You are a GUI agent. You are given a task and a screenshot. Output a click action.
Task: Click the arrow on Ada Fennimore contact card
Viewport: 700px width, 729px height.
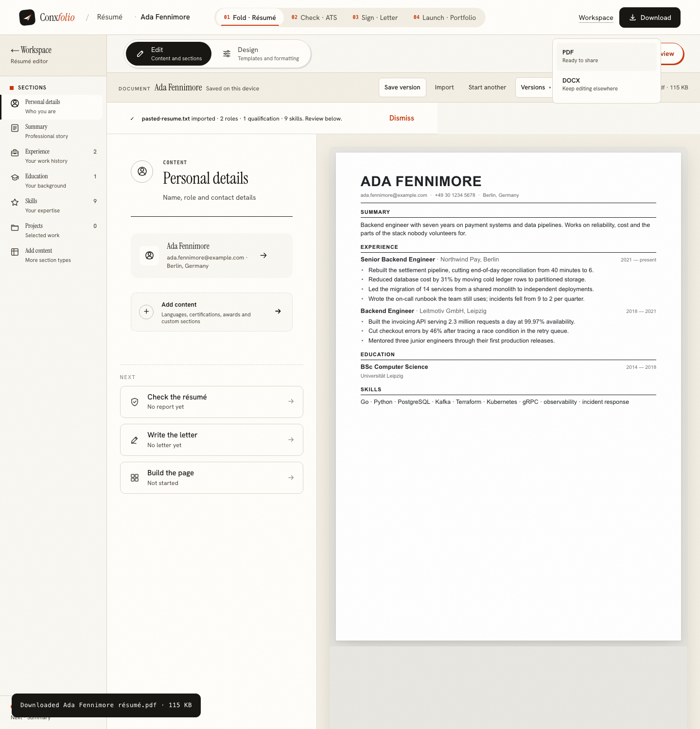(263, 256)
